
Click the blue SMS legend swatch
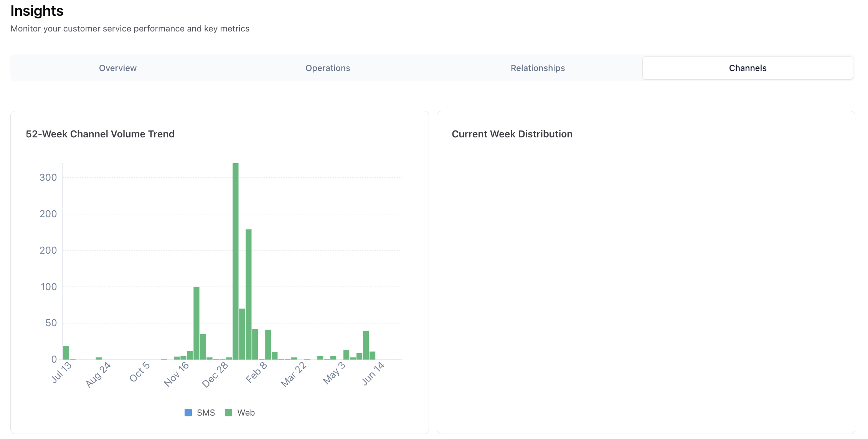pos(188,413)
